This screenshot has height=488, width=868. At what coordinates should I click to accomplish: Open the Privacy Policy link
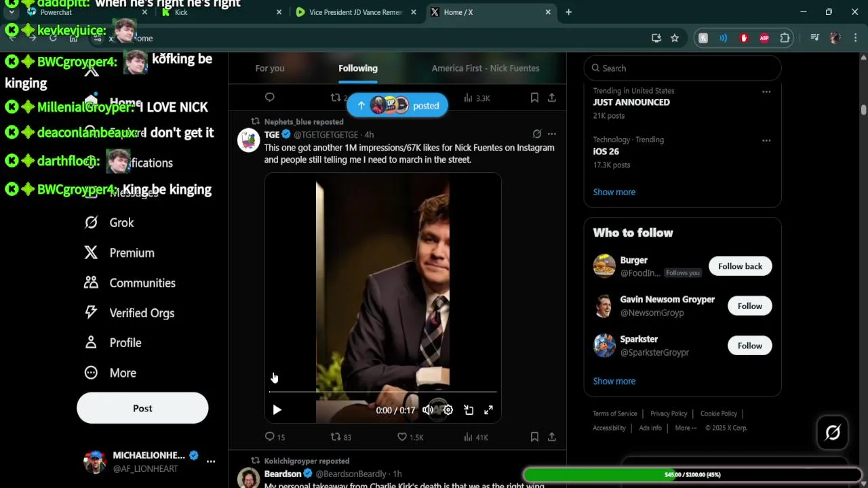[x=669, y=413]
